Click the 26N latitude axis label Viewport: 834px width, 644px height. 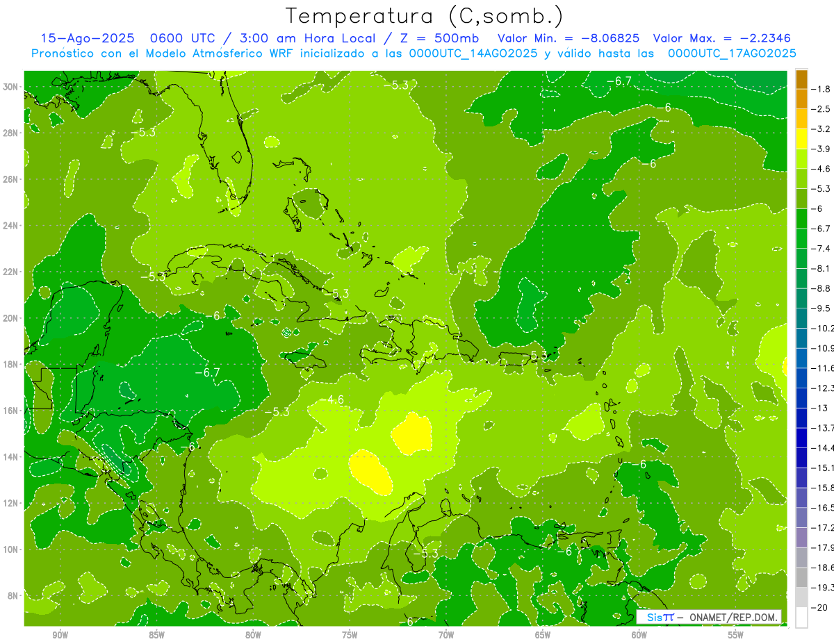click(12, 179)
